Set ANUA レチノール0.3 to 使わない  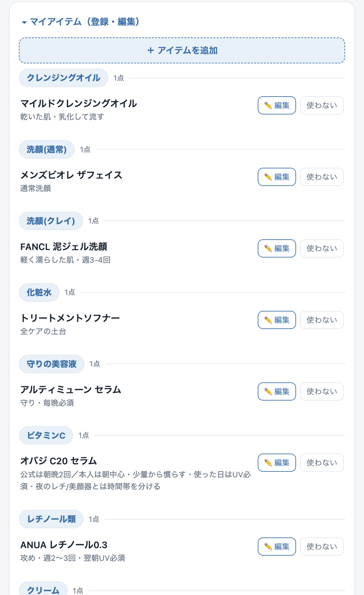tap(322, 547)
